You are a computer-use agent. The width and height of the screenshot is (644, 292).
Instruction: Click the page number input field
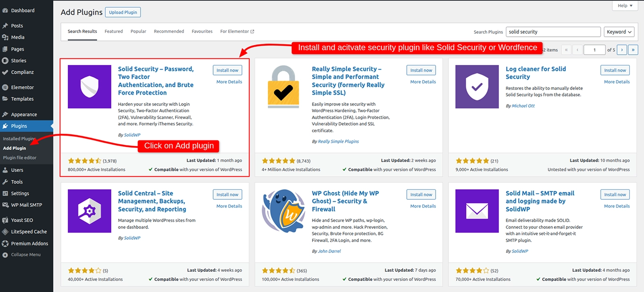point(594,49)
